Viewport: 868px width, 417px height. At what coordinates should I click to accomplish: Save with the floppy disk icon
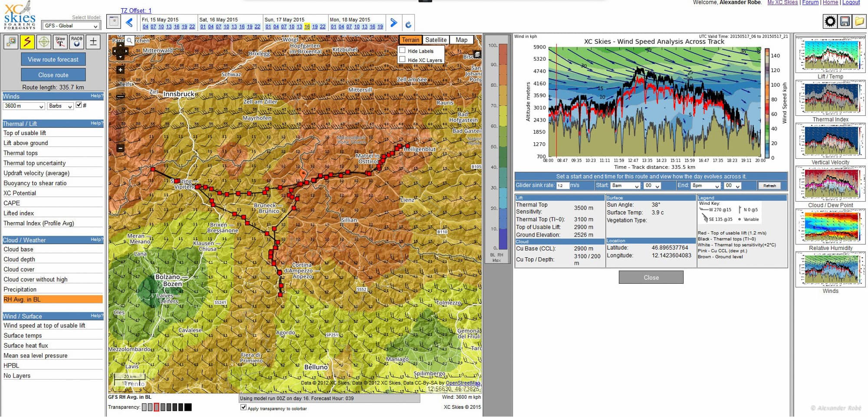[x=845, y=21]
